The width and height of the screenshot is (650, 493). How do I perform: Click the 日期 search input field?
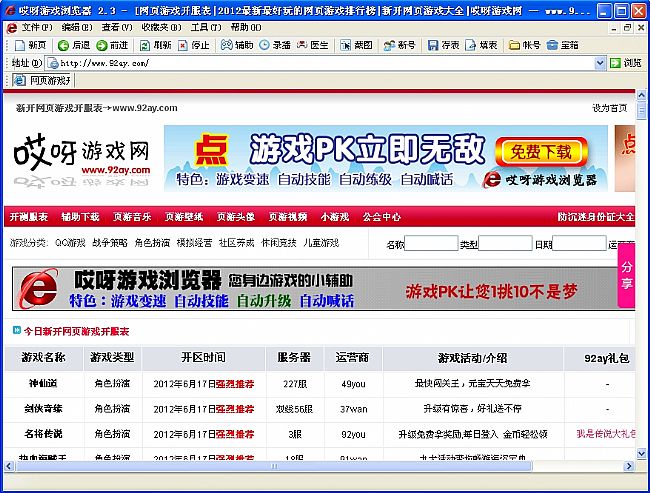click(579, 243)
